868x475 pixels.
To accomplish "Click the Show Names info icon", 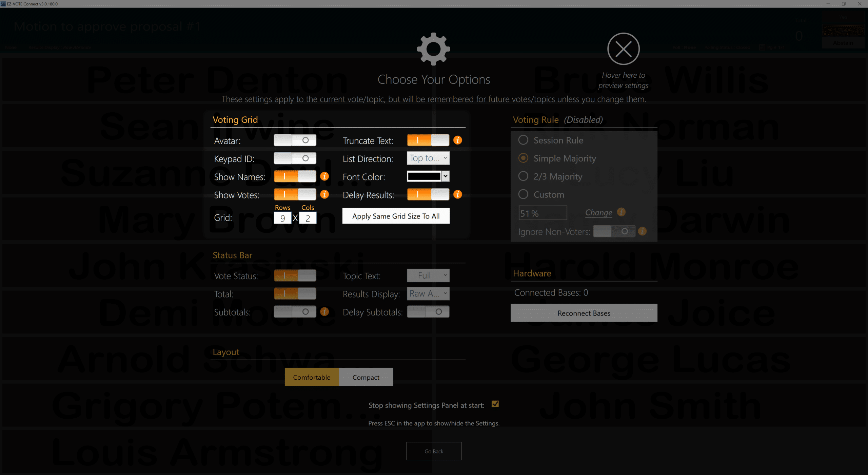I will (325, 177).
